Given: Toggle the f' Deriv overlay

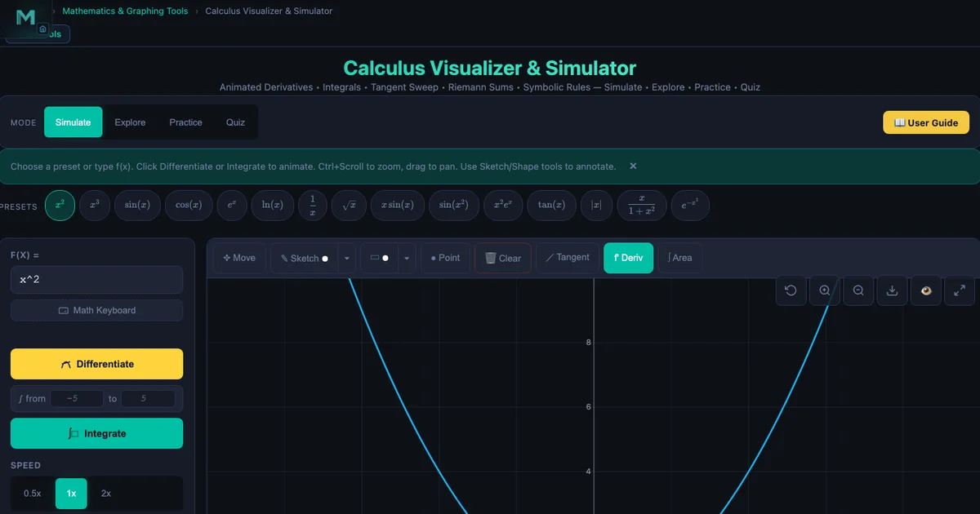Looking at the screenshot, I should coord(628,258).
